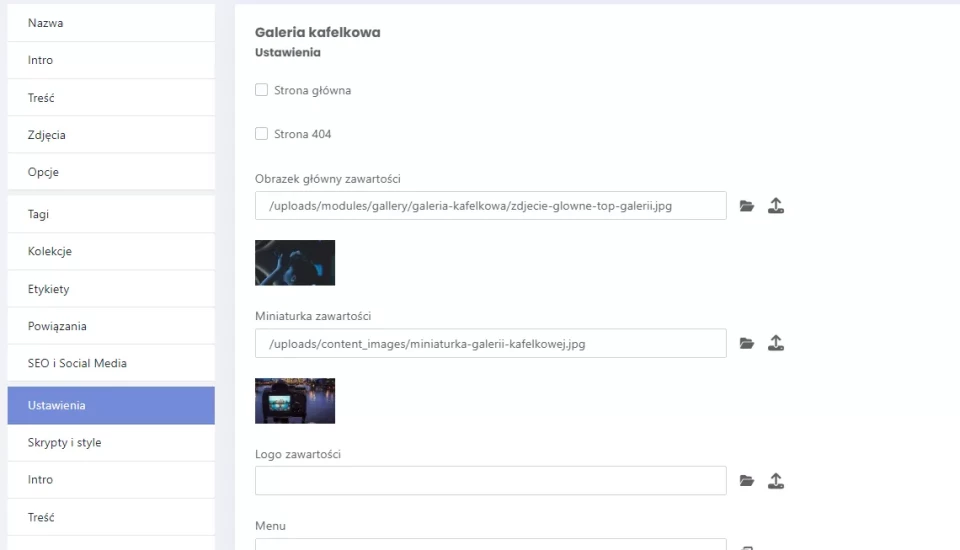Toggle the Strona 404 checkbox
The width and height of the screenshot is (960, 550).
tap(262, 134)
